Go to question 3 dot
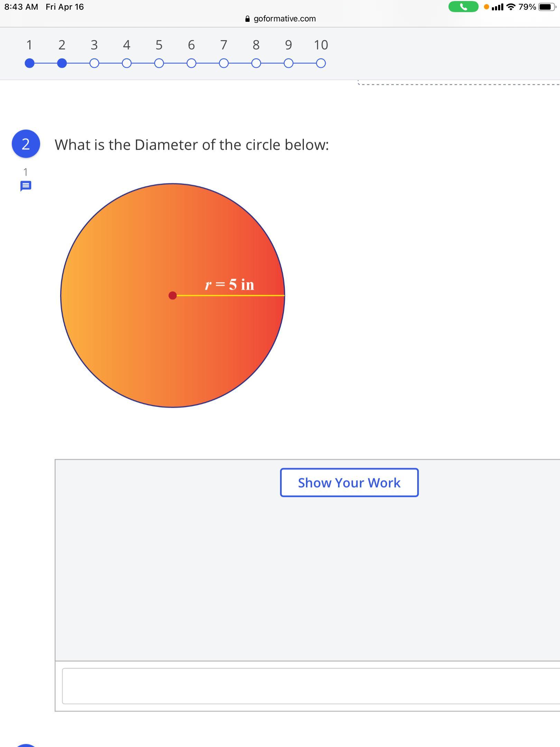Image resolution: width=560 pixels, height=747 pixels. (x=94, y=63)
